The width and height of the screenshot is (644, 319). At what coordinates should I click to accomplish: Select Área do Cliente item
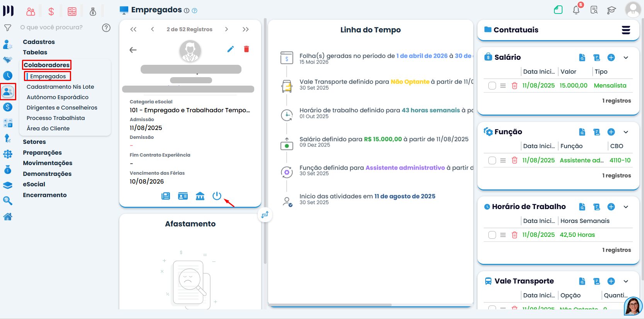[48, 128]
